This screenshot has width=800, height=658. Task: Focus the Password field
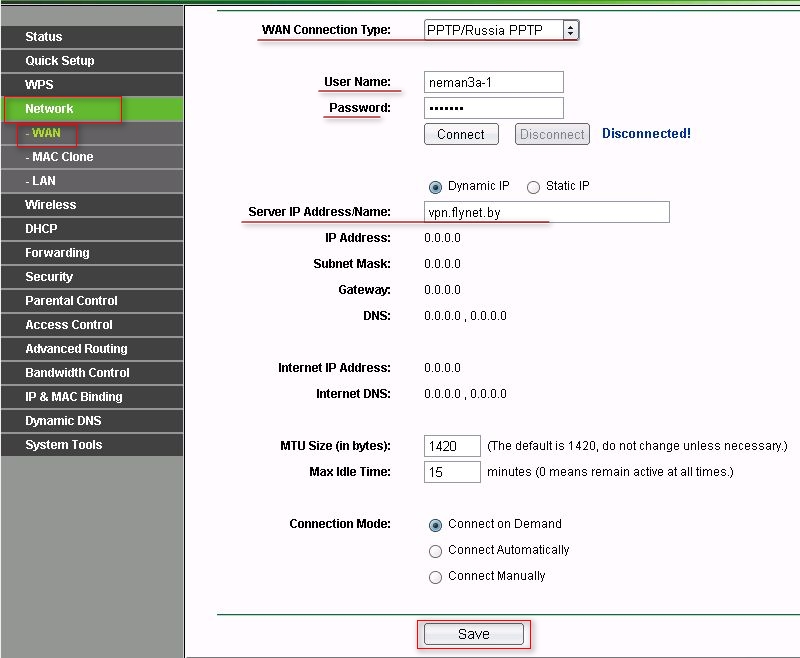[493, 108]
